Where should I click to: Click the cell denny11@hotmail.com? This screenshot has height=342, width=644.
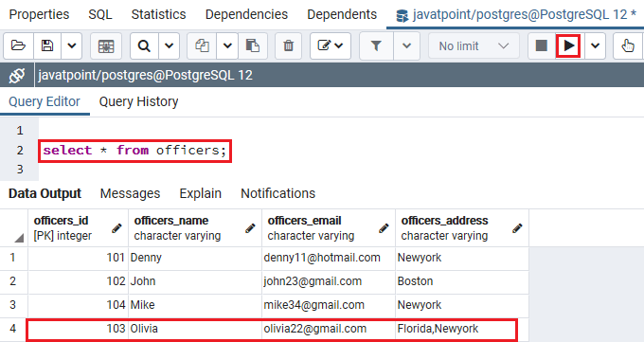pyautogui.click(x=329, y=258)
